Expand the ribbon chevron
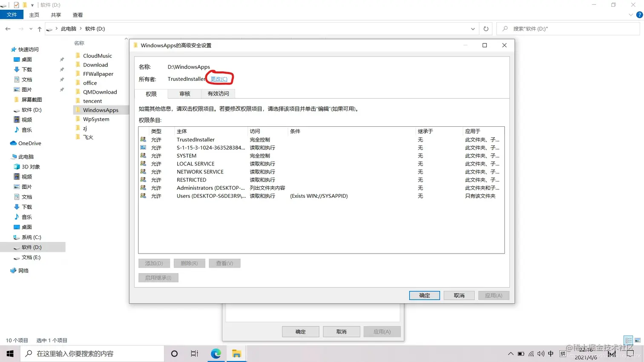This screenshot has width=644, height=362. pyautogui.click(x=631, y=15)
